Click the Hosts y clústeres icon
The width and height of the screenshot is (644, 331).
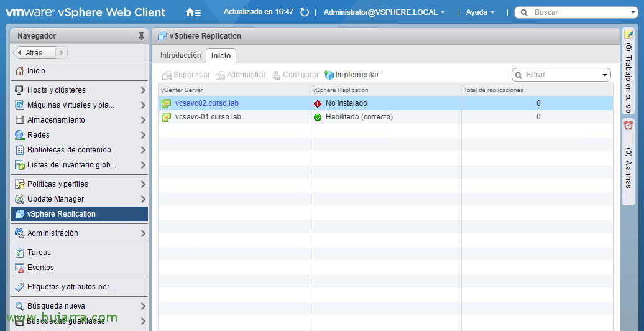(x=19, y=90)
